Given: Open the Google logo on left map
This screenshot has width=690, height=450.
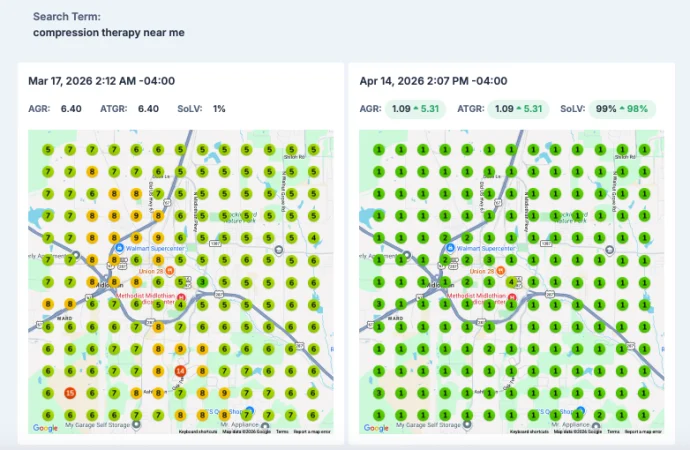Looking at the screenshot, I should (x=45, y=428).
